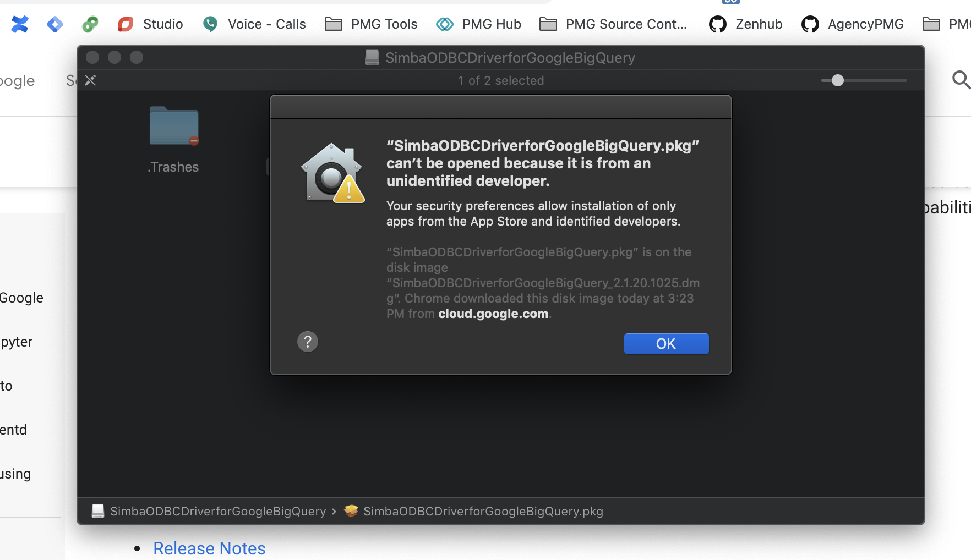
Task: Open the Jira diamond bookmark icon
Action: click(x=55, y=24)
